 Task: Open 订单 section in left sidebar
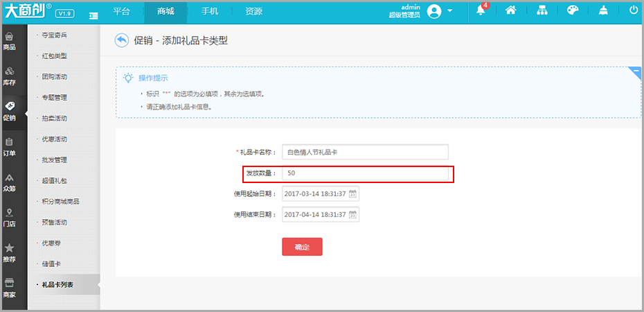click(x=10, y=148)
